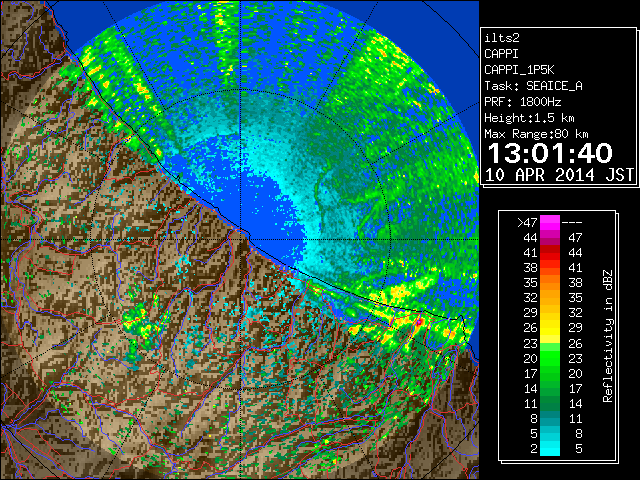Pick the magenta >47 dBZ legend swatch
This screenshot has height=480, width=640.
[550, 222]
